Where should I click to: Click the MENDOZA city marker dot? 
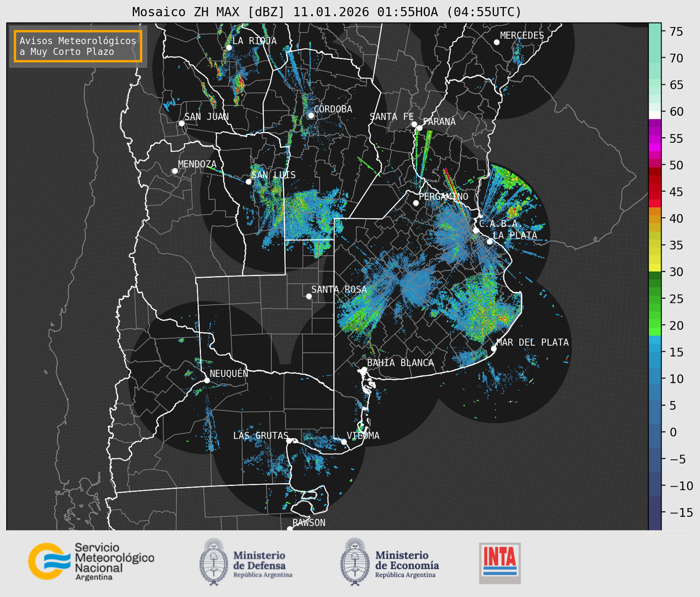[x=175, y=171]
